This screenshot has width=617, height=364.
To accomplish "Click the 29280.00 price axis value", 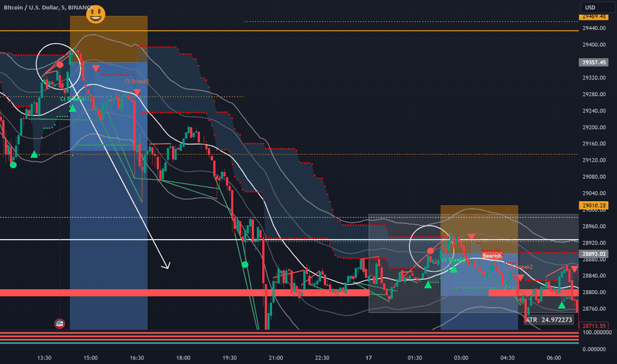I will 594,95.
